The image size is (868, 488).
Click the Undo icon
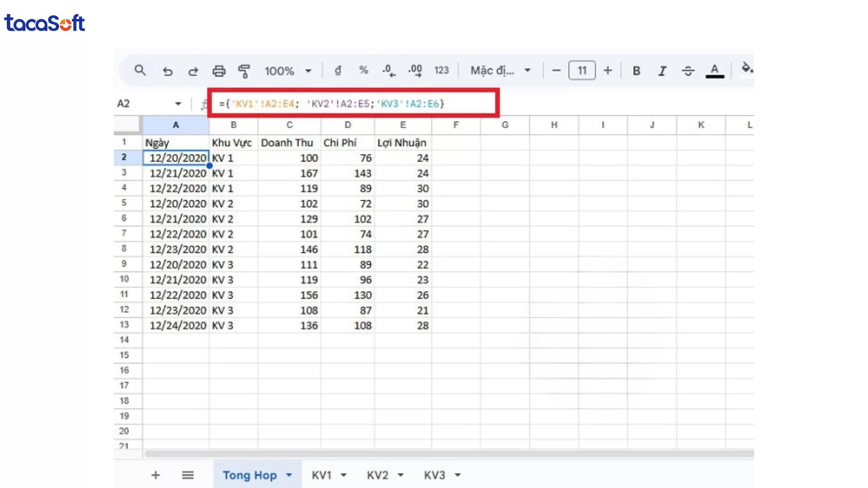[168, 70]
